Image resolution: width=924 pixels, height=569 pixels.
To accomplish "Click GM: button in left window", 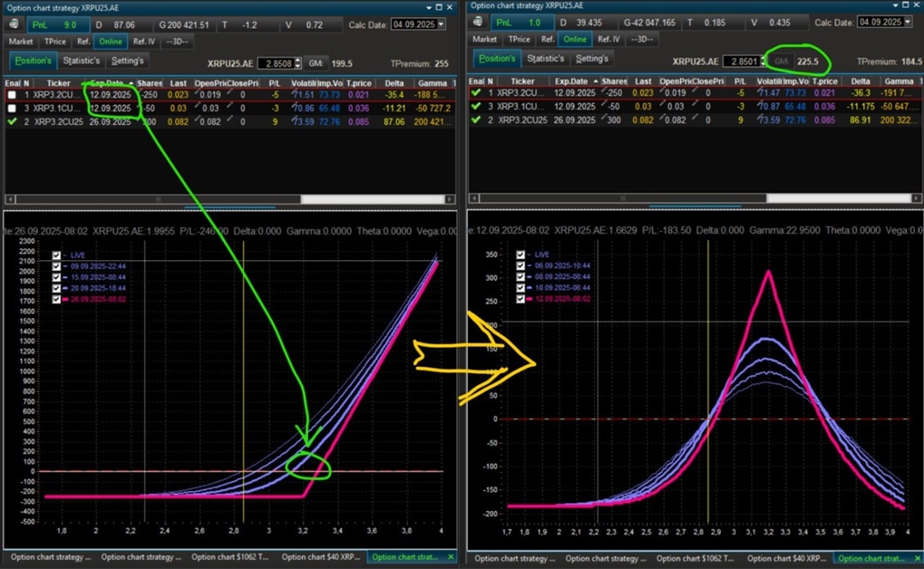I will 316,63.
